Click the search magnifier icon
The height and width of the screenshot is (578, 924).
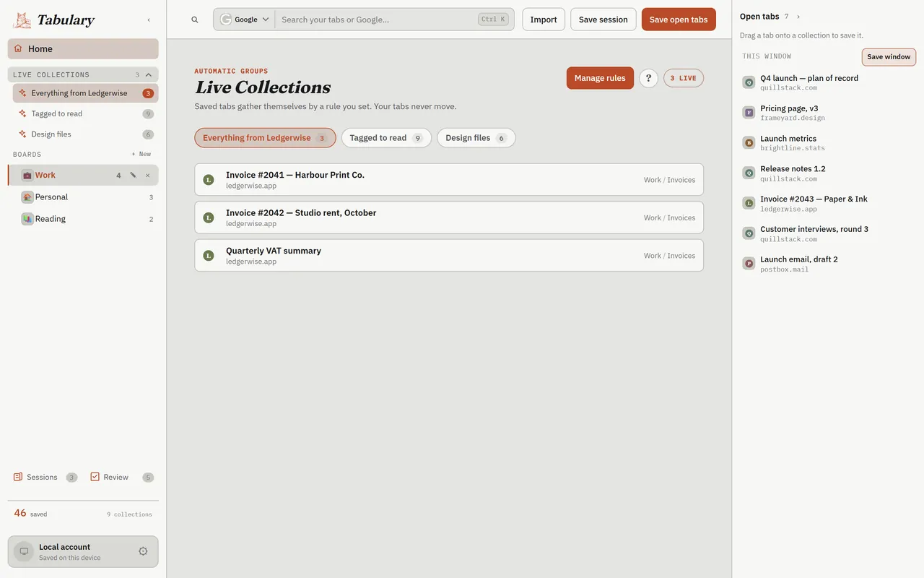click(x=195, y=20)
